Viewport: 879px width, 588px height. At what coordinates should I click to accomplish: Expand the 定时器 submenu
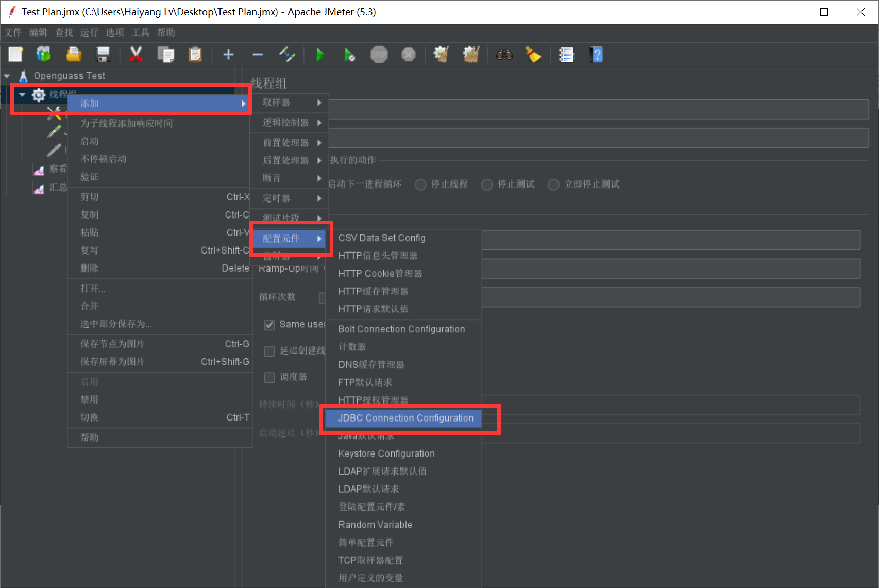click(x=290, y=198)
